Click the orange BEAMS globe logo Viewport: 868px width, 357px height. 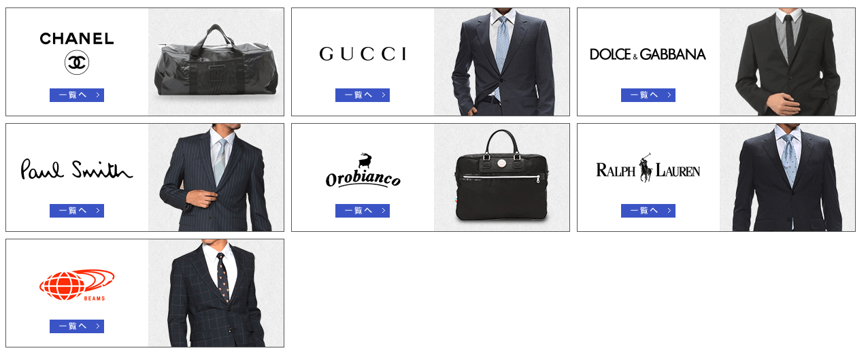click(x=77, y=285)
